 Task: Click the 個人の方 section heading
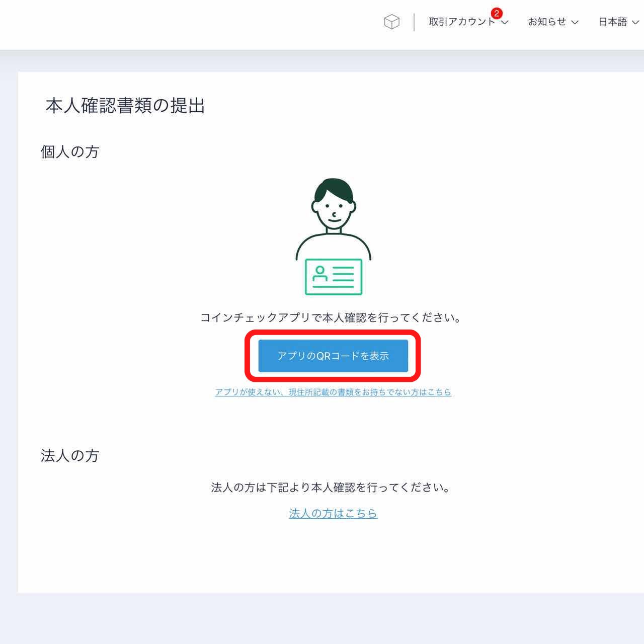coord(70,151)
